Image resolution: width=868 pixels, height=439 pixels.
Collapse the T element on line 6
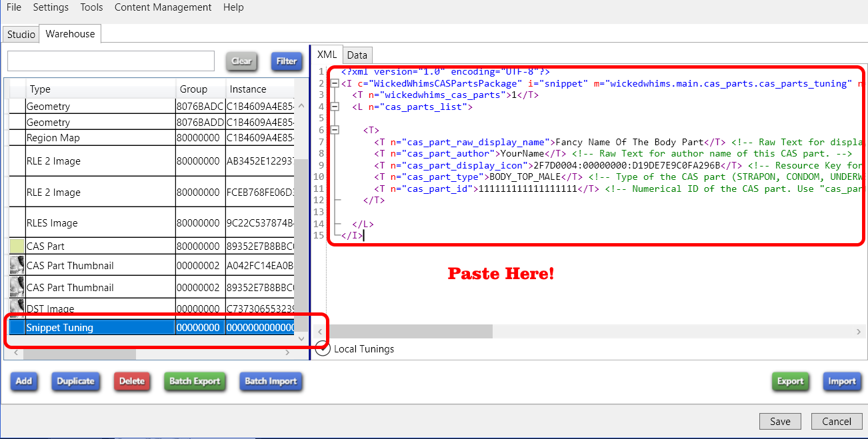(x=335, y=130)
